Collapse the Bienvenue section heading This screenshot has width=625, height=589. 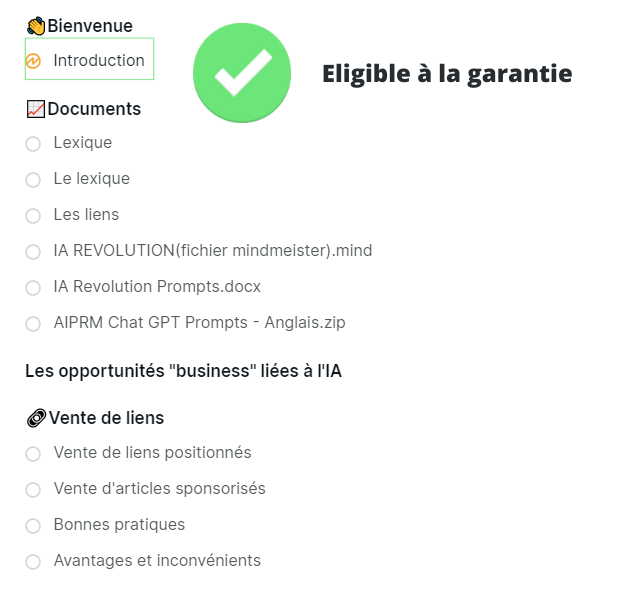pos(90,26)
